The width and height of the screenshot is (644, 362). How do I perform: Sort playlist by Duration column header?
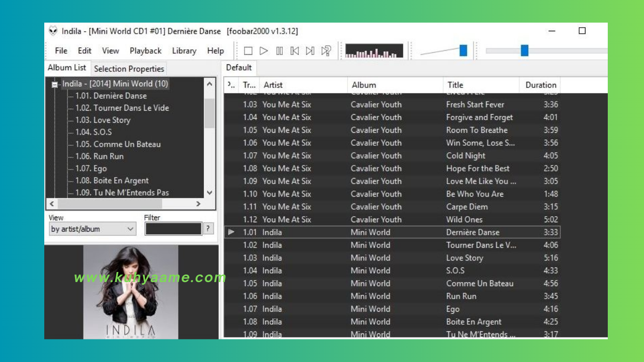(540, 85)
